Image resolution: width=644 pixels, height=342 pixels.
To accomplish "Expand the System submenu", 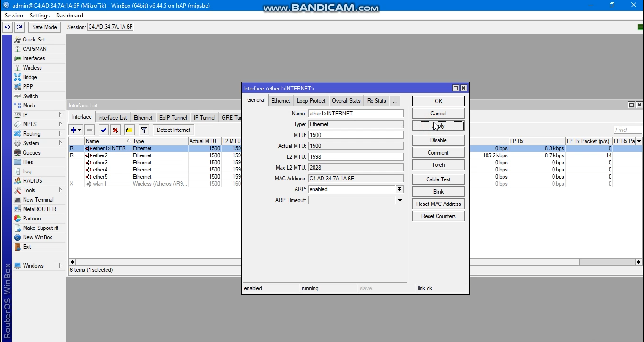I will [60, 143].
